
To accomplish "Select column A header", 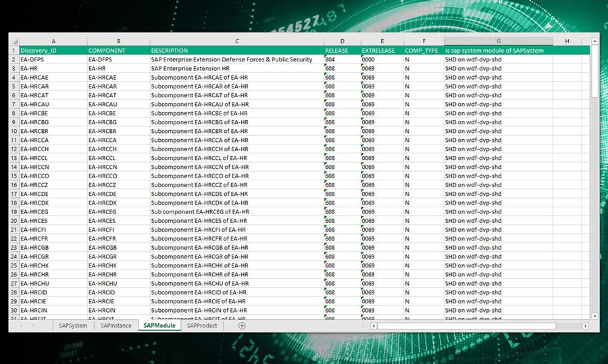I will [53, 41].
